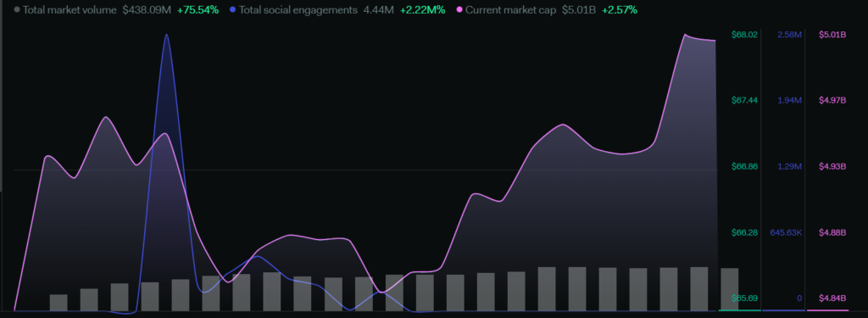Select the +2.22M% engagements change figure
The image size is (868, 318).
click(422, 10)
